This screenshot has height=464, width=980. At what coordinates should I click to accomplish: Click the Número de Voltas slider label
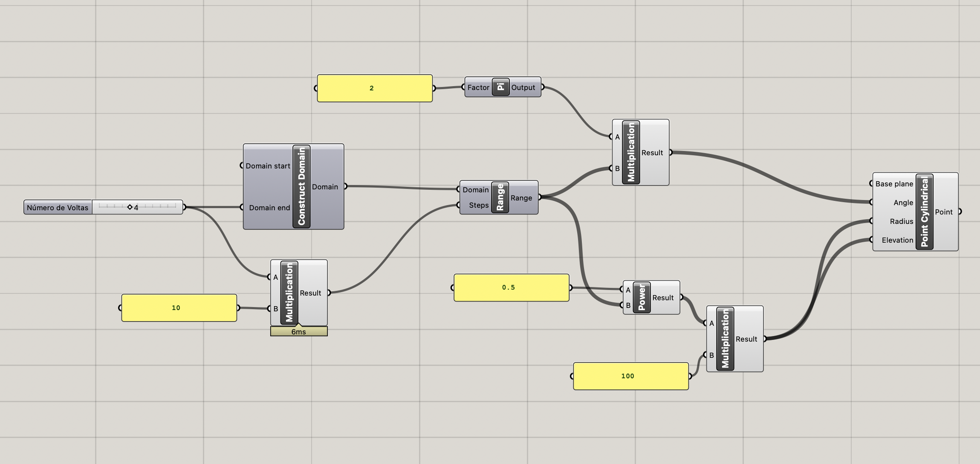58,208
